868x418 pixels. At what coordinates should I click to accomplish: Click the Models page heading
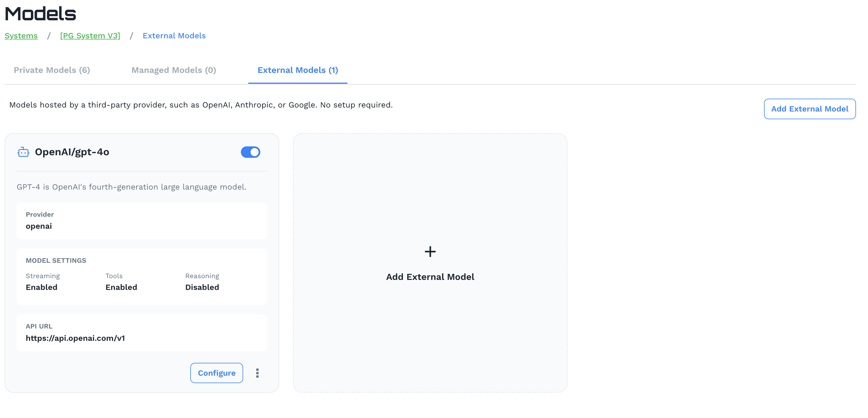(x=41, y=14)
